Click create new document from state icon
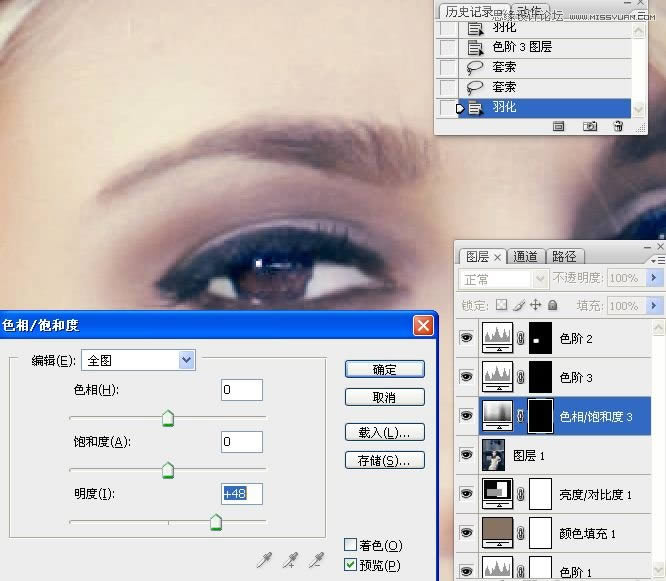The width and height of the screenshot is (666, 581). click(559, 126)
